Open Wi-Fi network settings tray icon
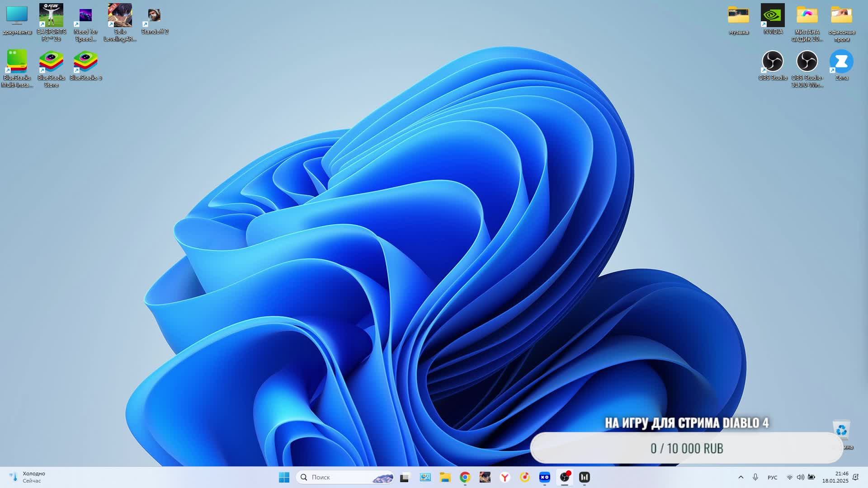 [790, 477]
